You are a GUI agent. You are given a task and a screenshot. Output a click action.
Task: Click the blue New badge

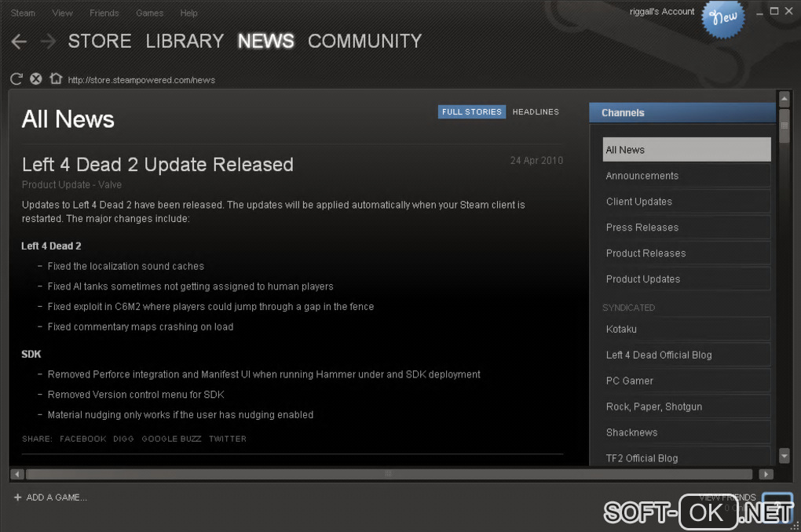point(722,19)
